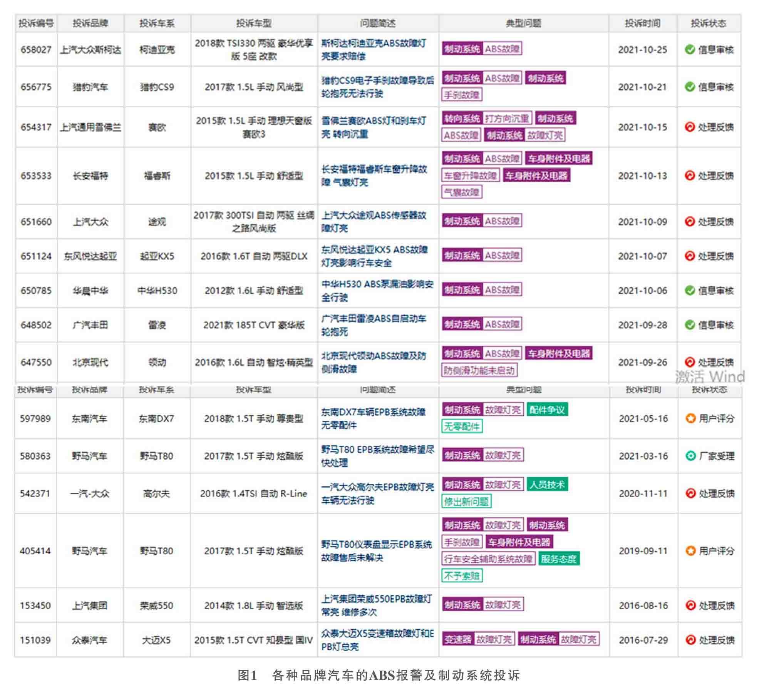Click the 投诉时间 header in the top table
Image resolution: width=784 pixels, height=699 pixels.
pyautogui.click(x=642, y=23)
